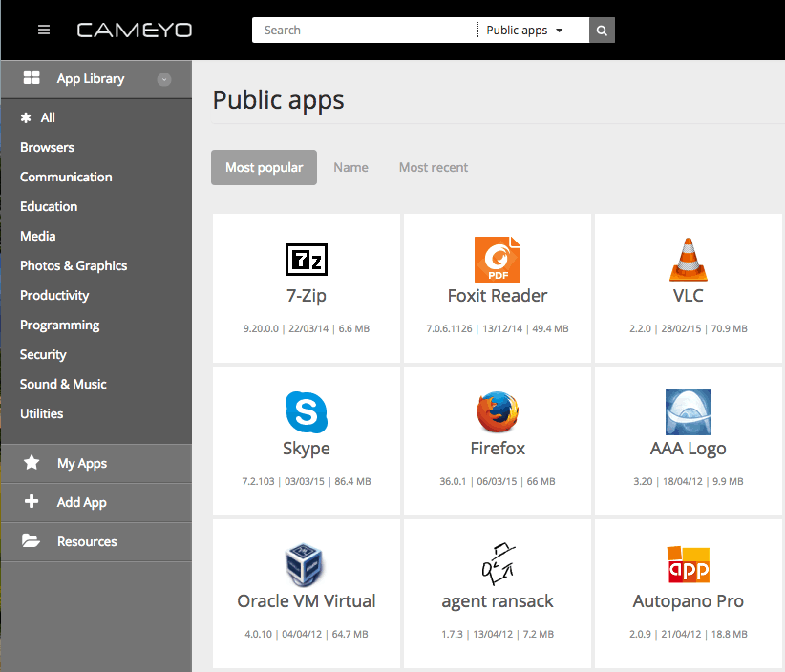The image size is (785, 672).
Task: Click the Resources folder icon
Action: point(32,540)
